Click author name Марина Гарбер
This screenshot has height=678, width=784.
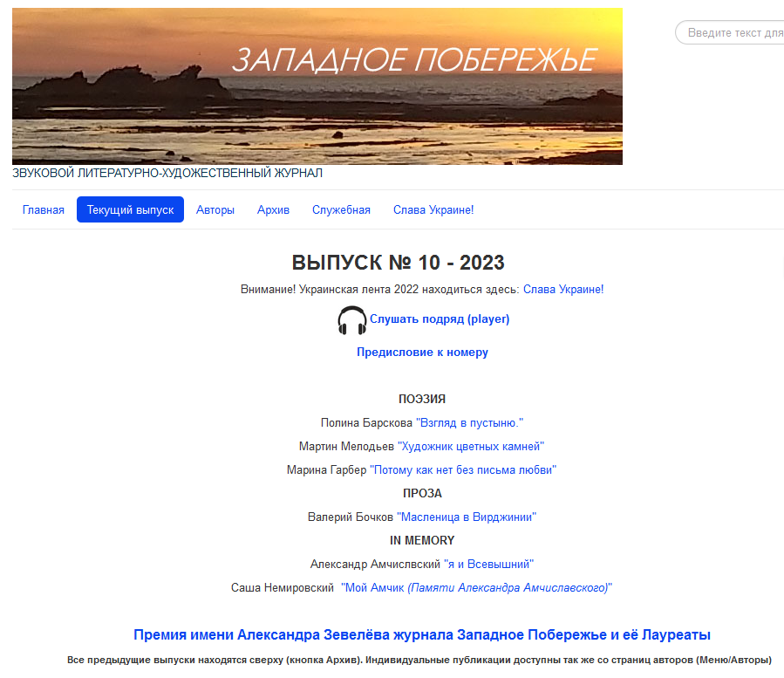326,469
